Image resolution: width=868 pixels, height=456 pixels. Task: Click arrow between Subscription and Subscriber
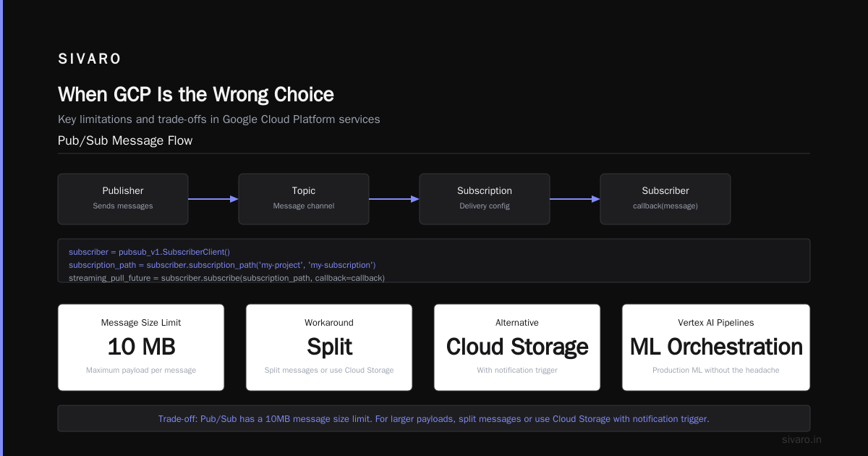click(575, 199)
